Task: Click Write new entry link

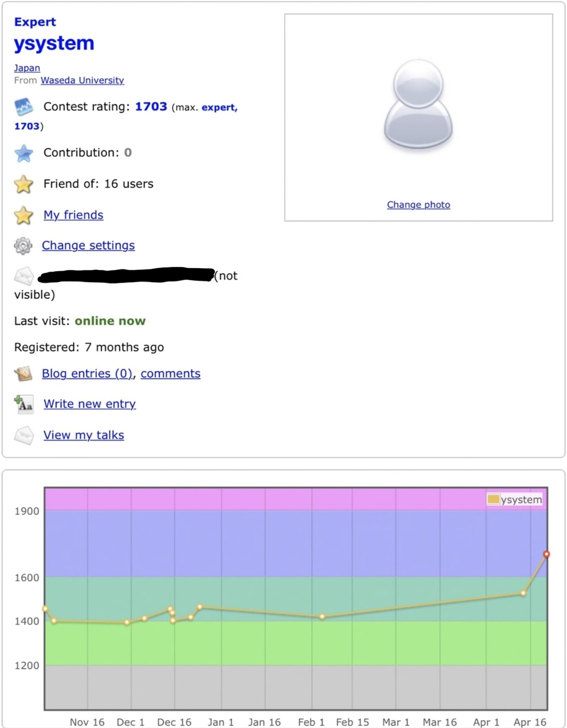Action: 90,403
